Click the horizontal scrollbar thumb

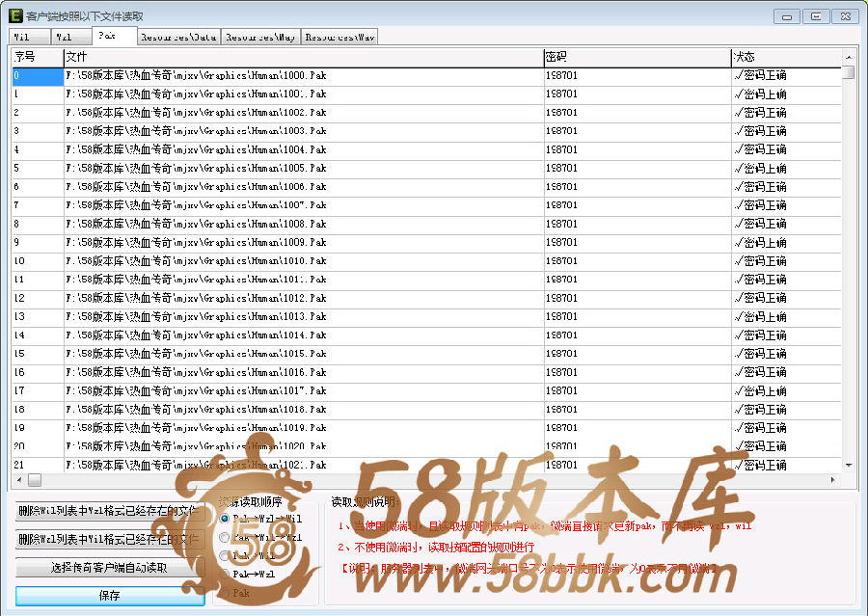click(x=35, y=480)
